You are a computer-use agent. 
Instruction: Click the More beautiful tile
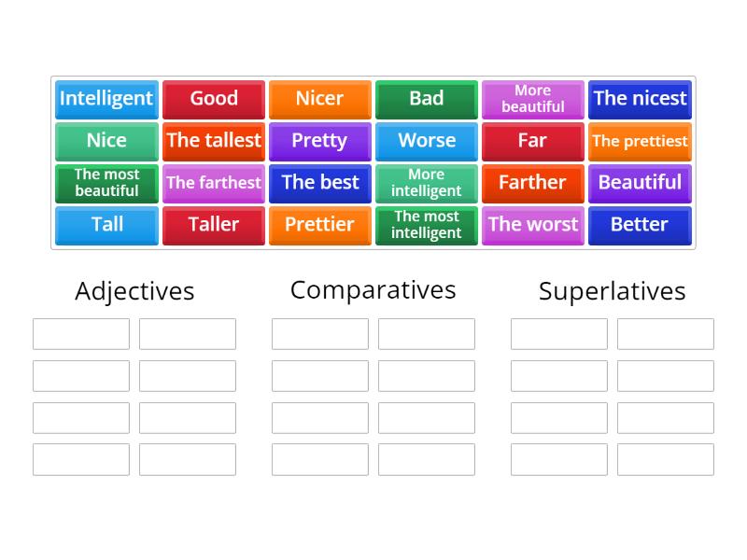point(532,99)
